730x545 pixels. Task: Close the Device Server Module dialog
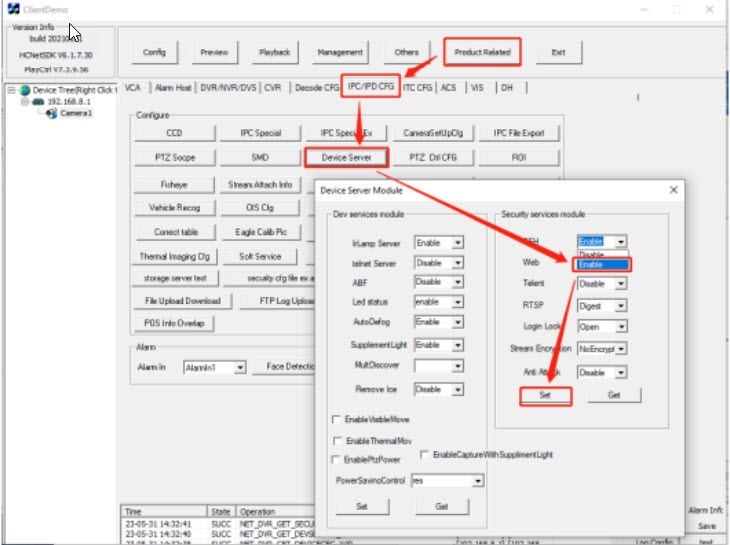pyautogui.click(x=673, y=190)
